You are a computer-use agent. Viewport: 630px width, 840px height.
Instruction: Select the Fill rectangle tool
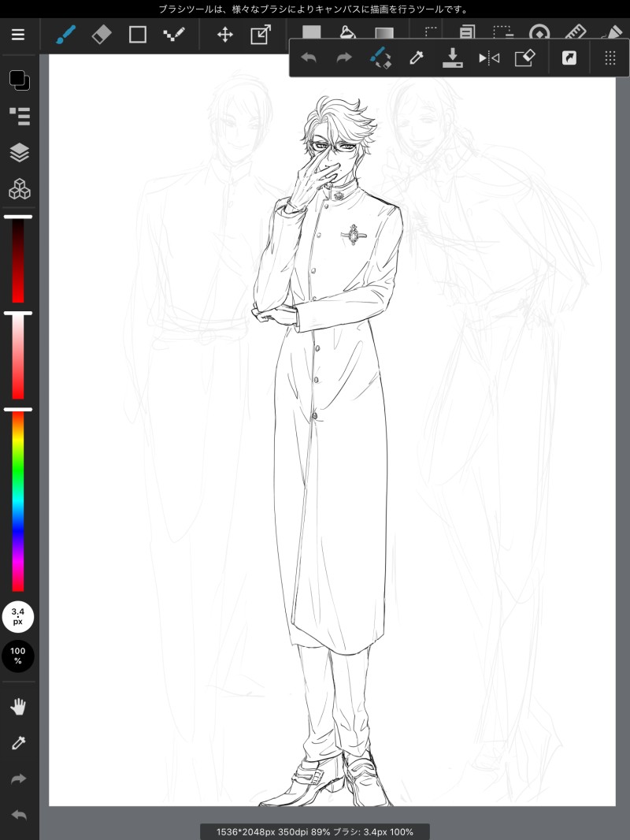click(312, 32)
